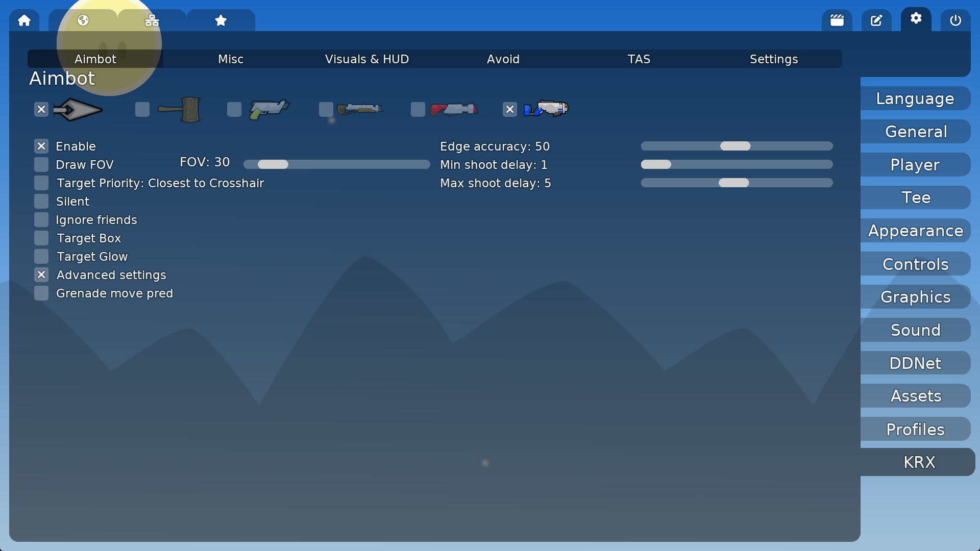Open the favorites star tab
Viewport: 980px width, 551px height.
pyautogui.click(x=220, y=20)
